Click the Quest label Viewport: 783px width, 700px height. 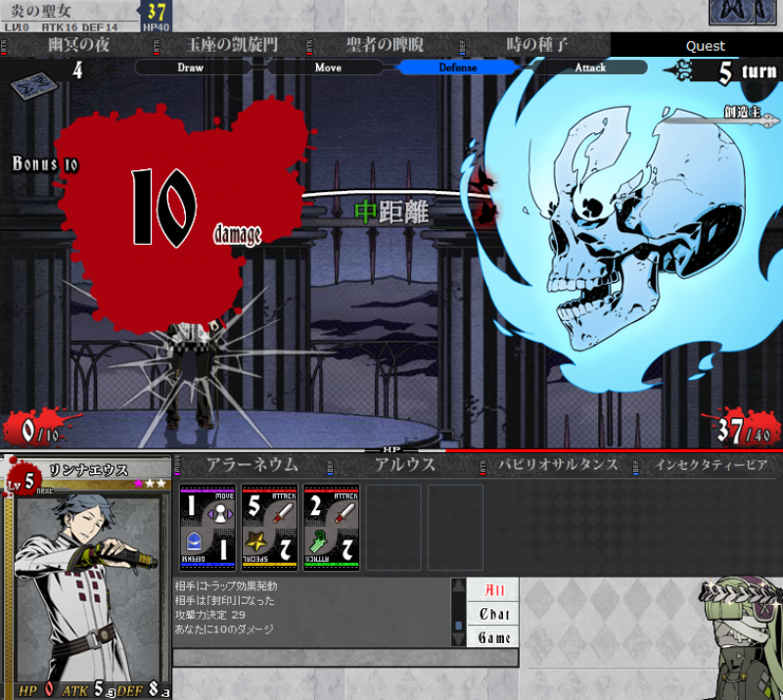[705, 46]
